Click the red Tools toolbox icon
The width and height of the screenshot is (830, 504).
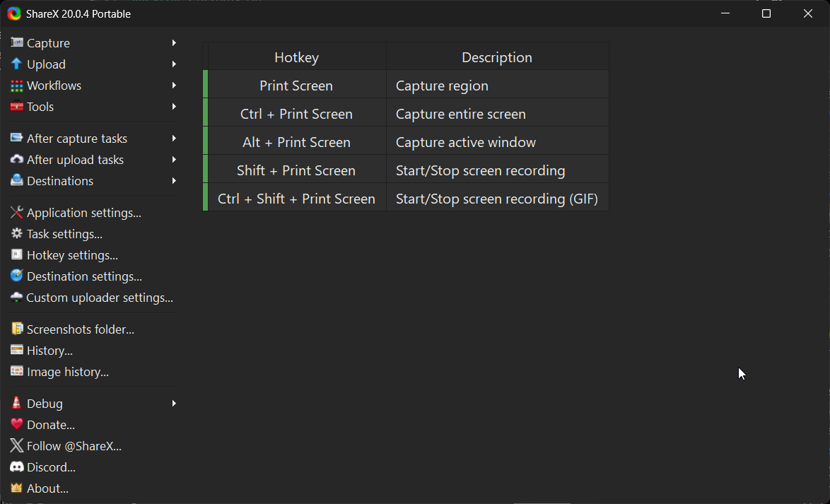pos(17,107)
